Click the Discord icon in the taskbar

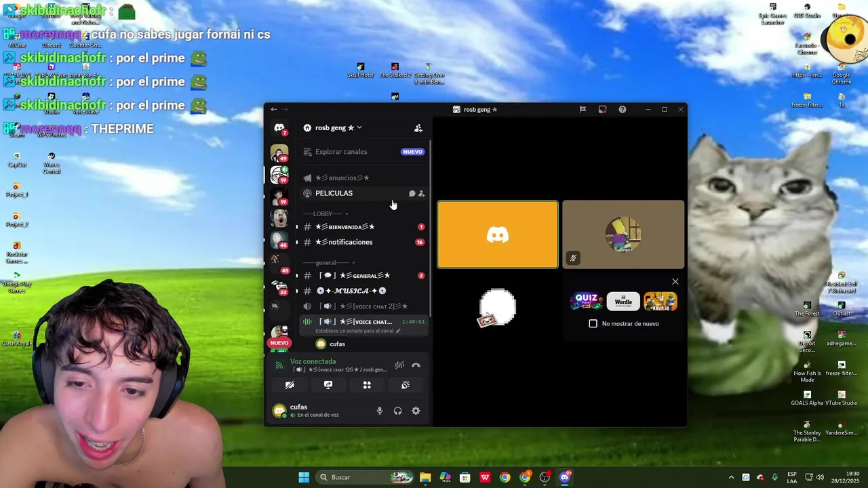[565, 477]
